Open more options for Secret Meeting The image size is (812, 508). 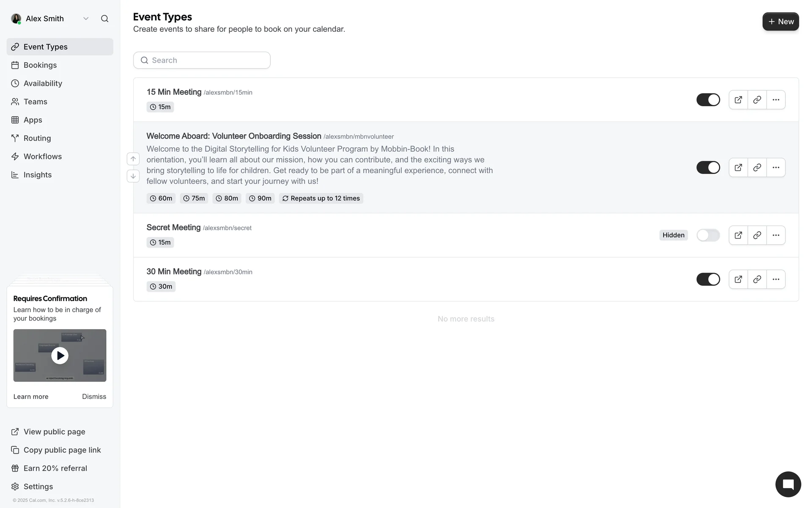(776, 235)
